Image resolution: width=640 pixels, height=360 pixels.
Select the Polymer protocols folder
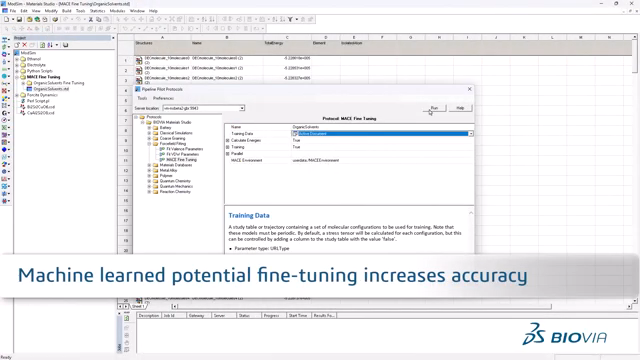coord(166,176)
